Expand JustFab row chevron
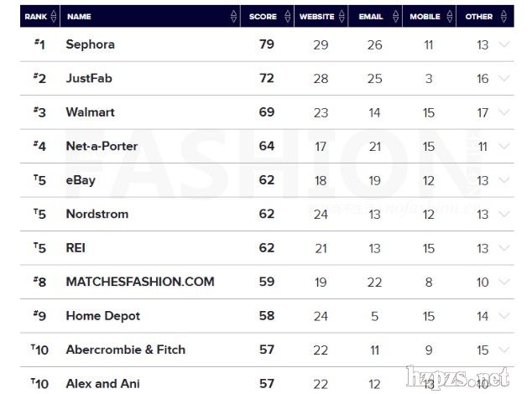 (x=503, y=78)
